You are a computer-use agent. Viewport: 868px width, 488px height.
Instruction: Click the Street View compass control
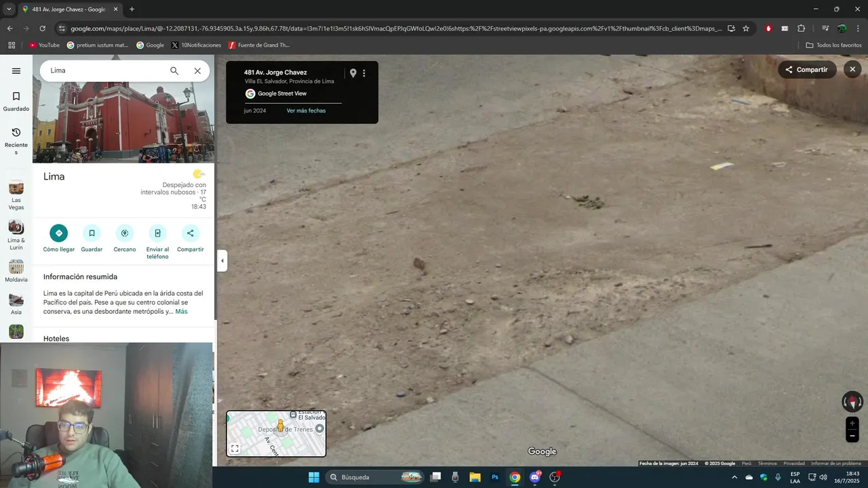tap(852, 402)
